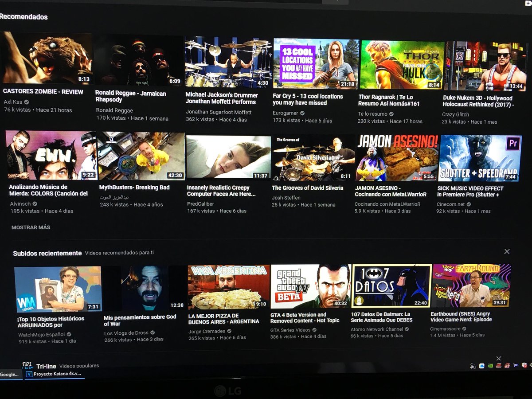Visit the Arabic-named MythBusters uploader channel
Image resolution: width=532 pixels, height=399 pixels.
tap(114, 197)
